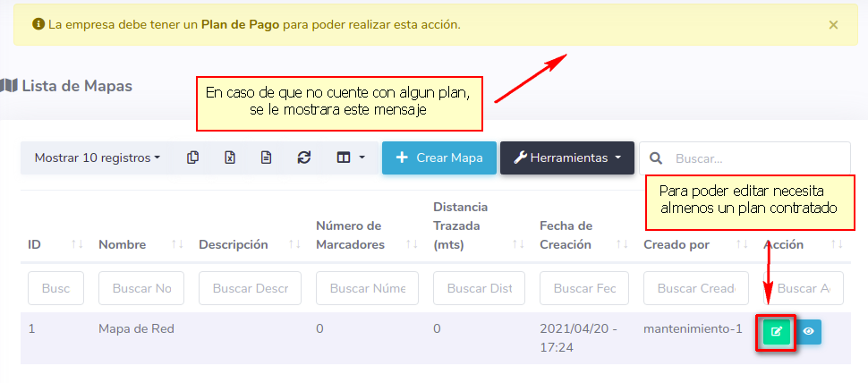View Mapa de Red with eye icon
This screenshot has width=868, height=383.
pos(808,332)
